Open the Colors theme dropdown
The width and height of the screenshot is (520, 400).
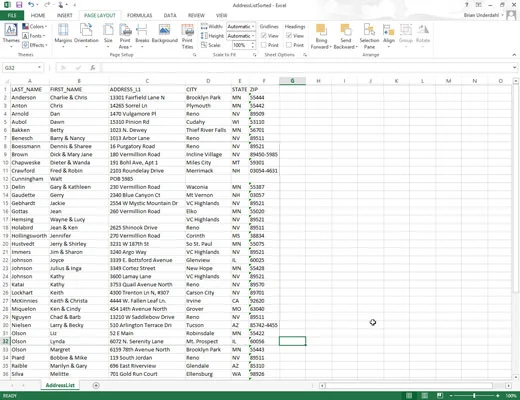pos(35,26)
